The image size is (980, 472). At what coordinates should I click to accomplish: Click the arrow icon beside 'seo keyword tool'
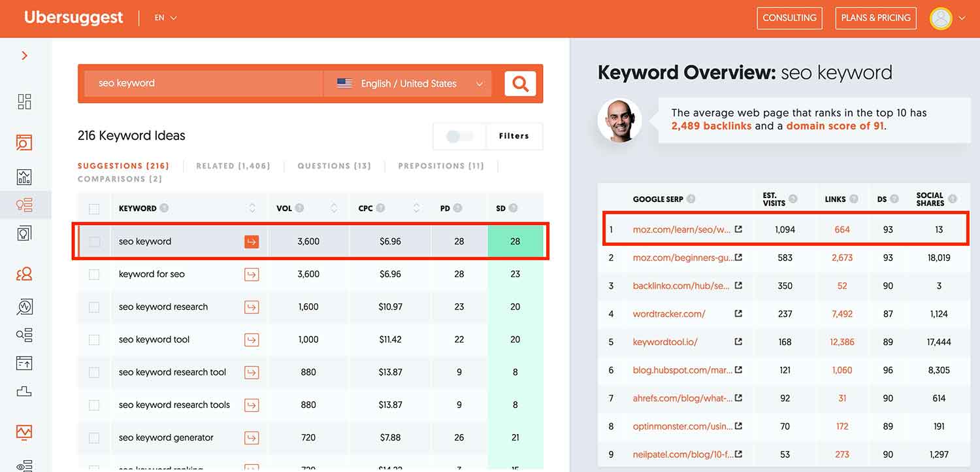(x=252, y=340)
